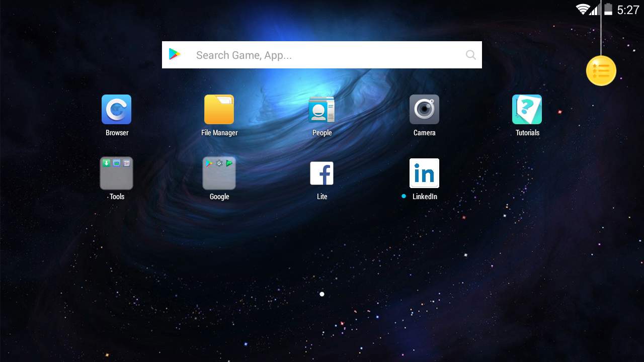Image resolution: width=644 pixels, height=362 pixels.
Task: Open the Browser app
Action: point(117,110)
